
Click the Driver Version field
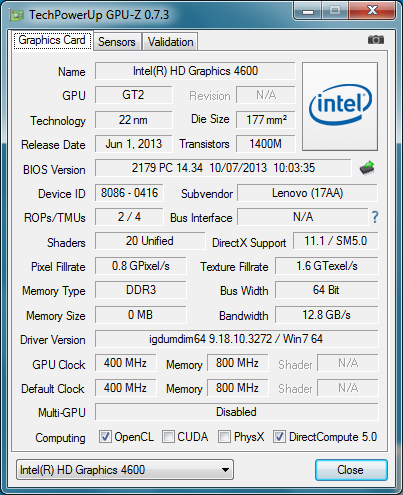coord(237,339)
